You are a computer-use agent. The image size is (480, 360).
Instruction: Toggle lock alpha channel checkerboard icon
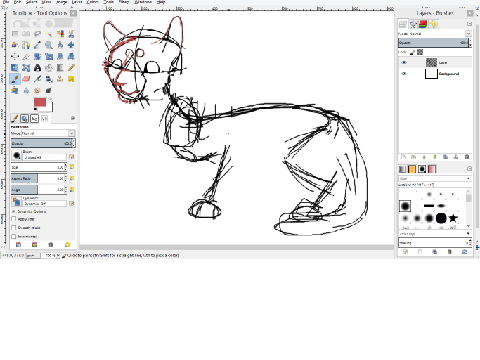pos(420,52)
